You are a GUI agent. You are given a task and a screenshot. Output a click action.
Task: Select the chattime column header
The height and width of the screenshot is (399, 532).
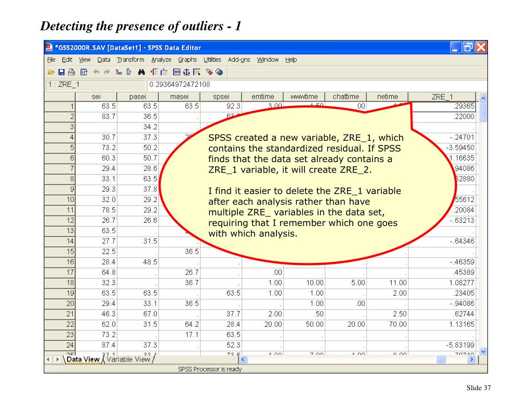pyautogui.click(x=345, y=97)
